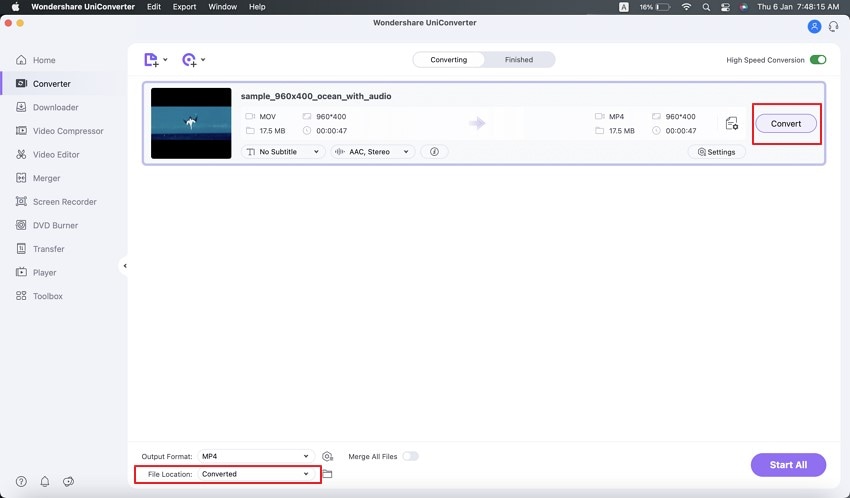850x498 pixels.
Task: Open the customer support headset icon
Action: click(834, 26)
